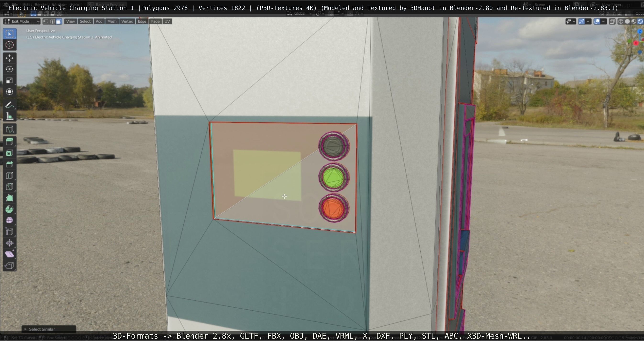This screenshot has width=644, height=341.
Task: Open the Add menu
Action: point(99,22)
